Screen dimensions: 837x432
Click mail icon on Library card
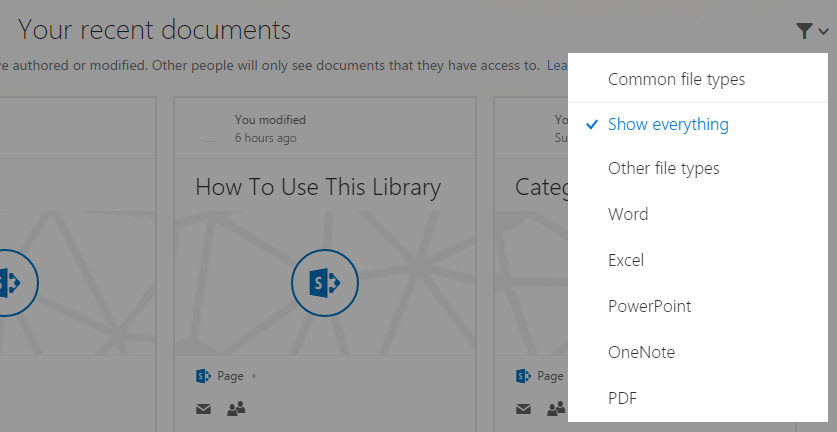pos(203,408)
